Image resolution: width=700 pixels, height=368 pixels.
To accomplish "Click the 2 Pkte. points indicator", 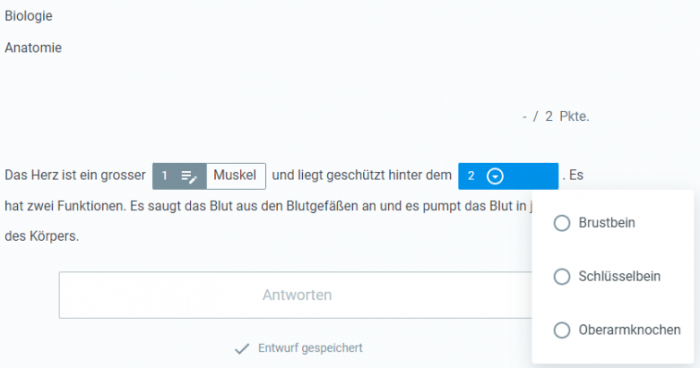I will pyautogui.click(x=567, y=117).
